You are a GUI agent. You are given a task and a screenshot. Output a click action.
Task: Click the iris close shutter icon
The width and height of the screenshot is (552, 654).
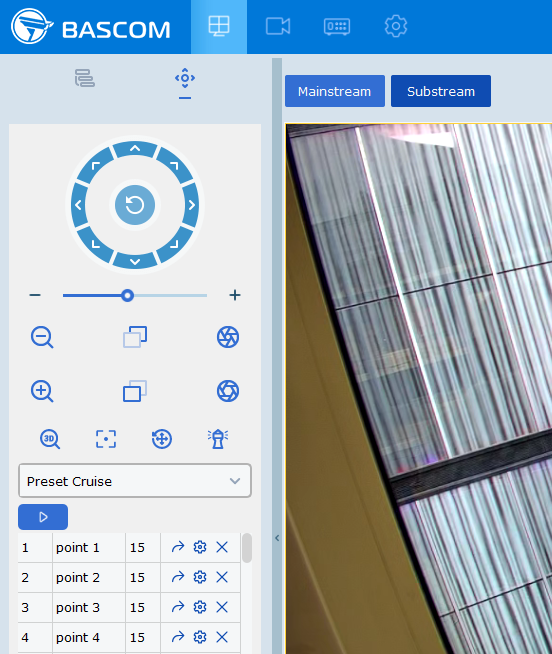[228, 337]
